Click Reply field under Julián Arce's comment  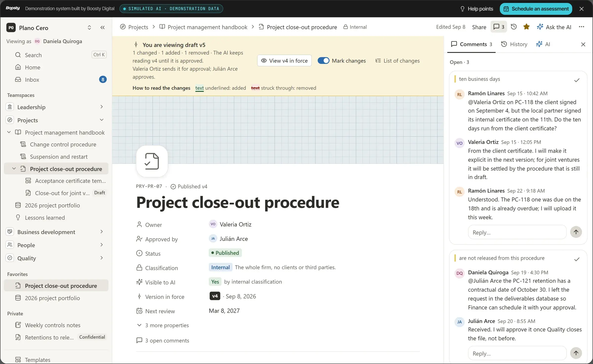click(x=517, y=353)
